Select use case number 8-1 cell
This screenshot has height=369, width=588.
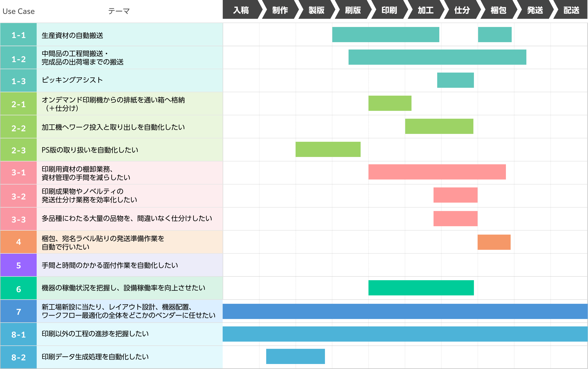[19, 334]
